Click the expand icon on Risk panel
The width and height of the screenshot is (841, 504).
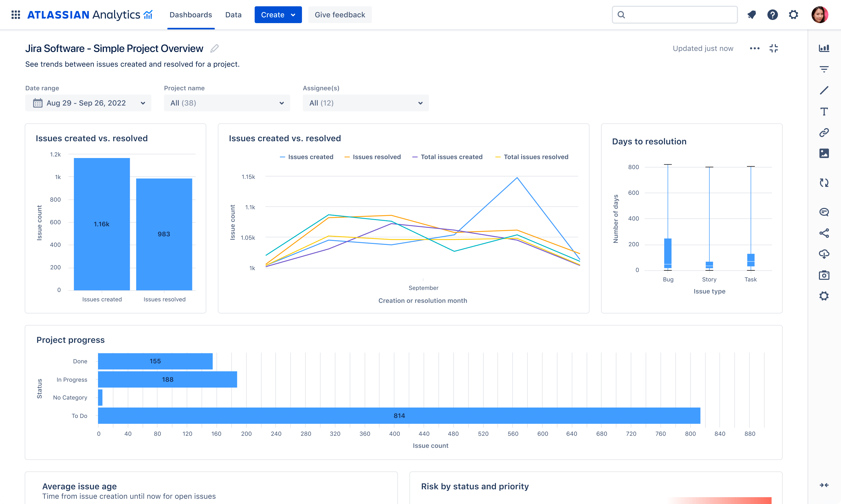(824, 485)
